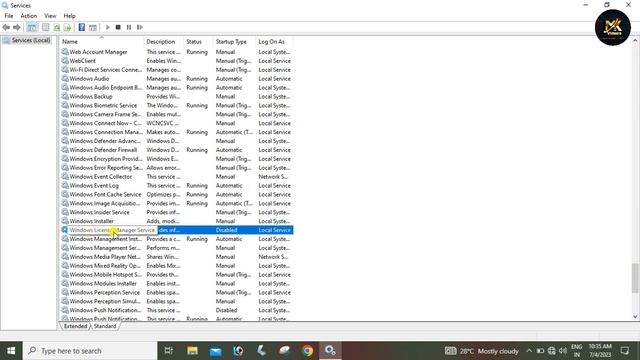Click the Refresh toolbar icon
This screenshot has height=360, width=640.
57,27
